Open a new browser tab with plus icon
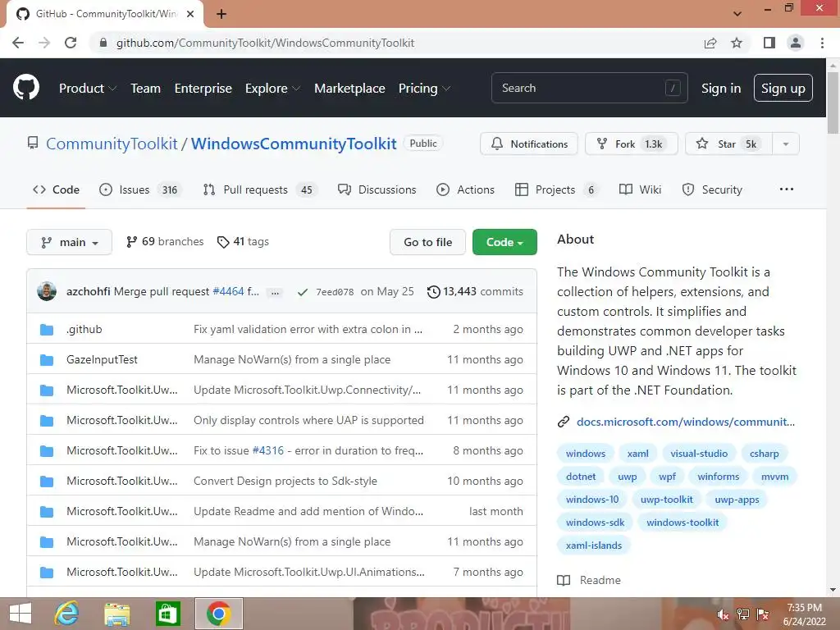840x630 pixels. coord(221,14)
